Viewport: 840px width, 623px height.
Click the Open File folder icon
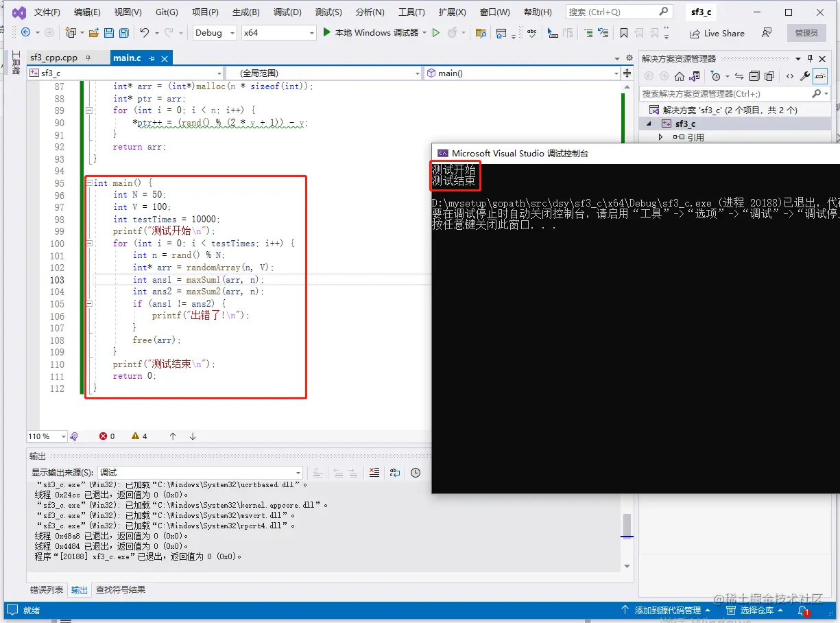pos(94,32)
